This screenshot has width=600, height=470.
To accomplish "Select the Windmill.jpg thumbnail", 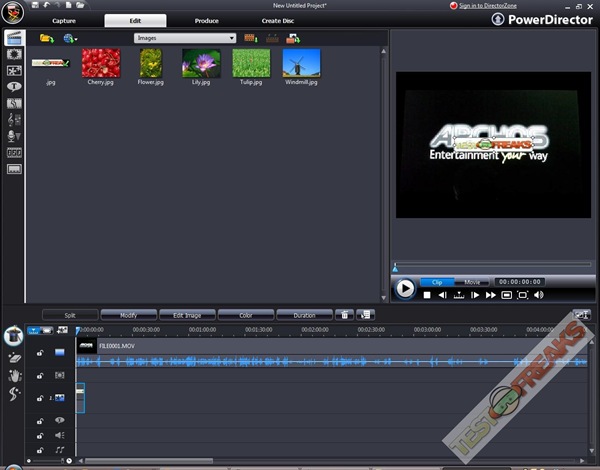I will (300, 64).
